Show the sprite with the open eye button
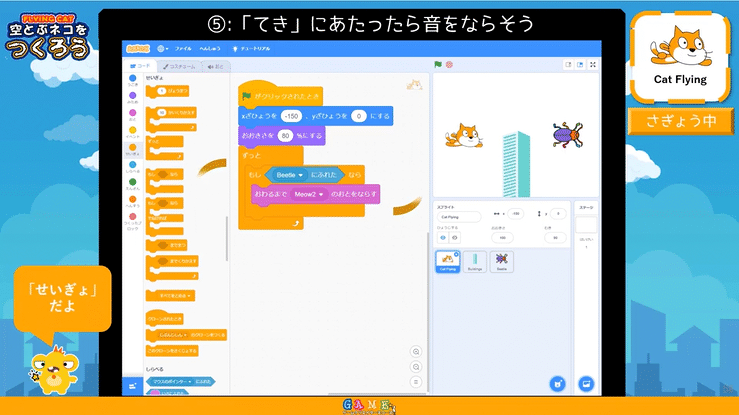Image resolution: width=739 pixels, height=415 pixels. 443,238
